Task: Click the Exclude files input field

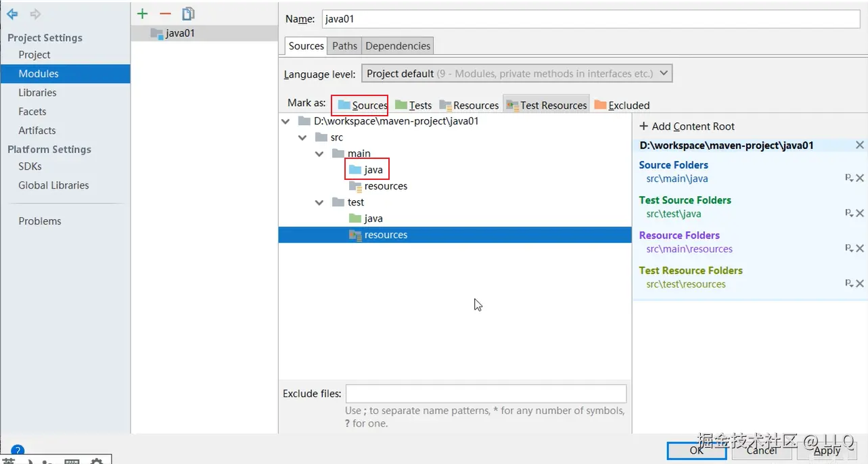Action: coord(486,394)
